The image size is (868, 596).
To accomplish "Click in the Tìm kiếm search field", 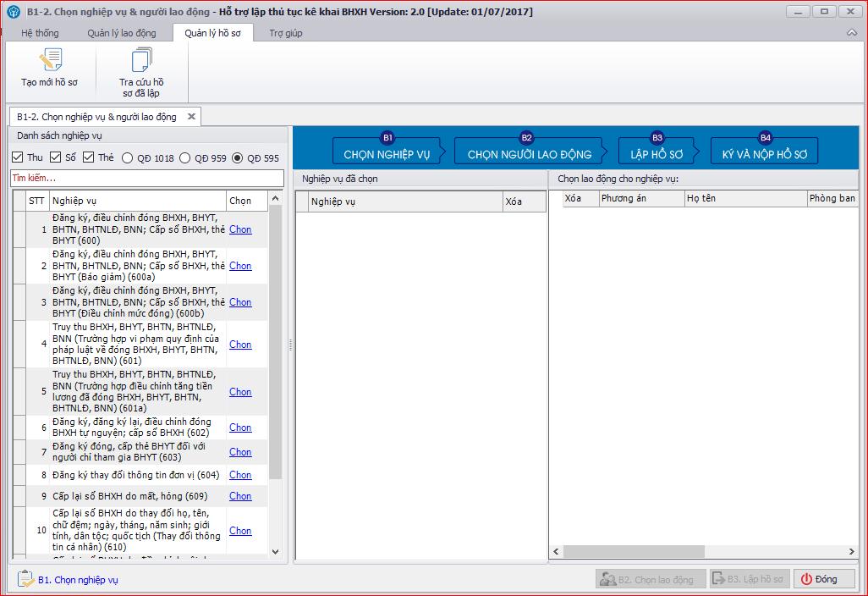I will (x=147, y=179).
